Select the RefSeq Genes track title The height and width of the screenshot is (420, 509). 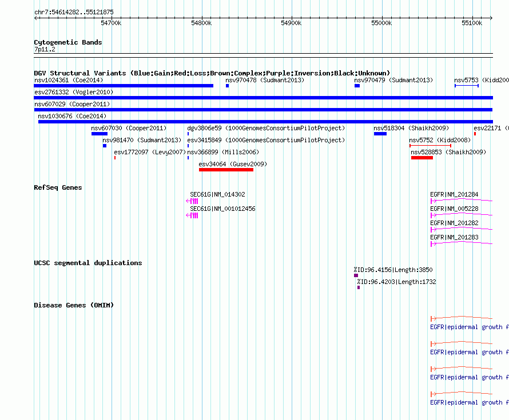58,187
